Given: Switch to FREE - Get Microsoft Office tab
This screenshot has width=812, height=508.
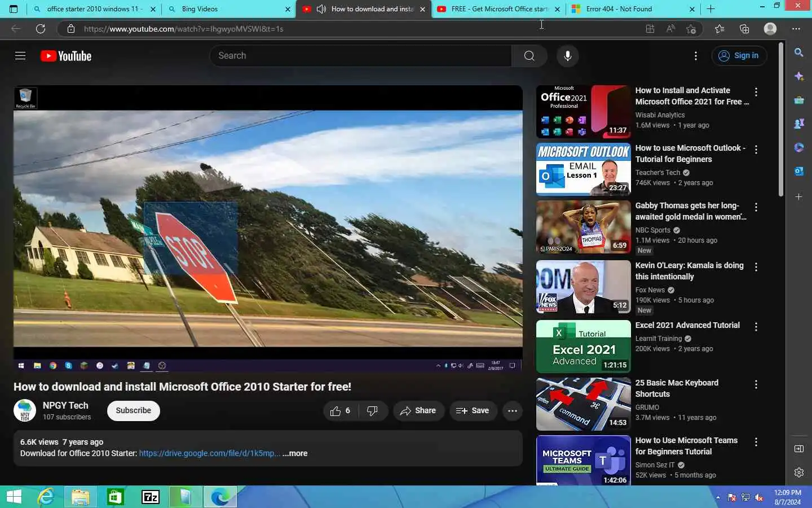Looking at the screenshot, I should tap(498, 9).
